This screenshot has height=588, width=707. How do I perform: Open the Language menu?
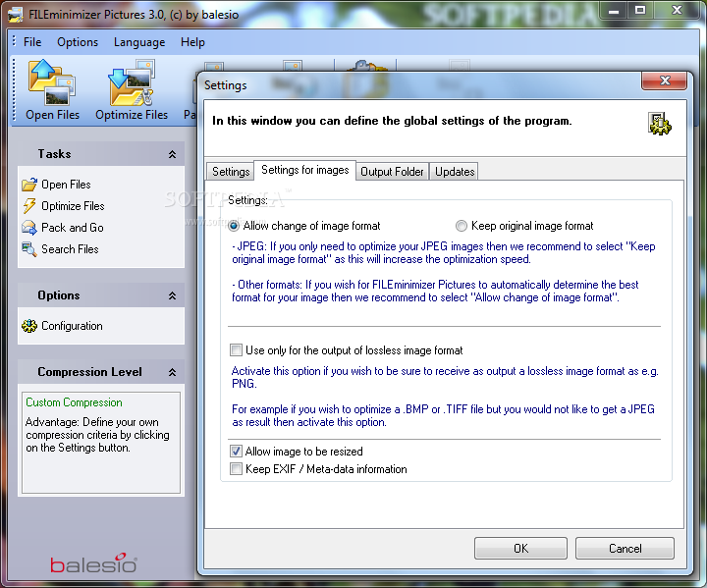coord(139,42)
